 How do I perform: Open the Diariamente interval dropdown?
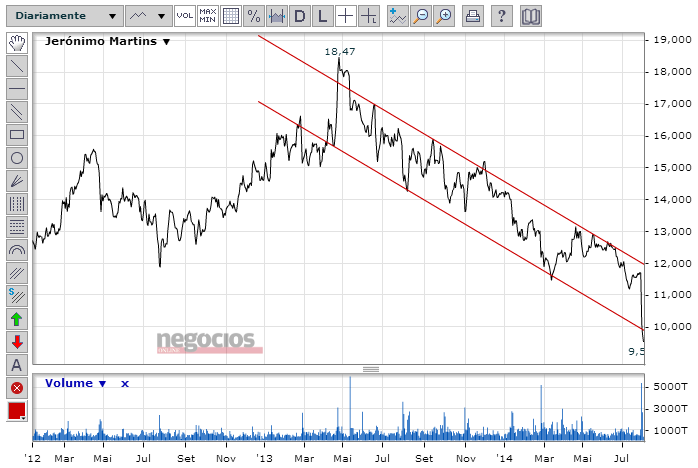pos(65,16)
